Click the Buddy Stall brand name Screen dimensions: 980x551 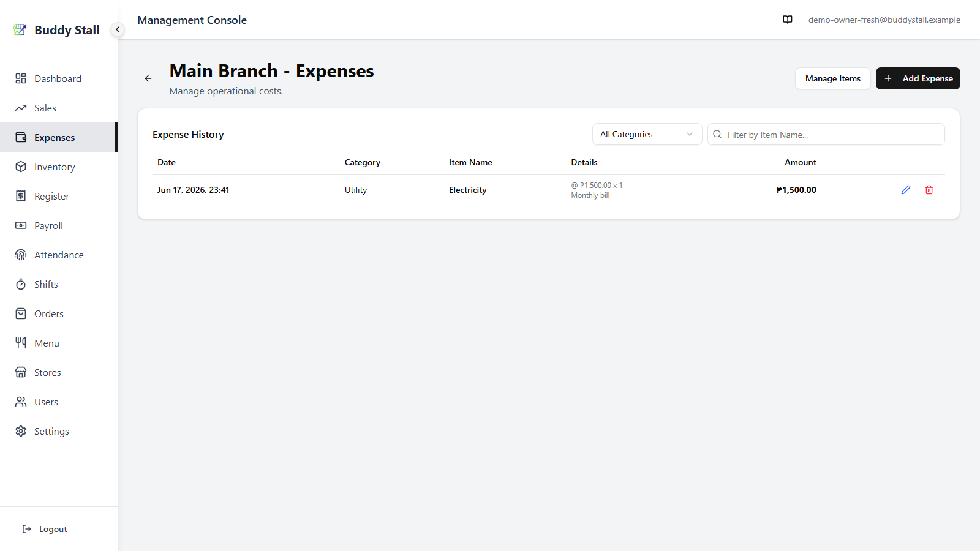pos(67,30)
